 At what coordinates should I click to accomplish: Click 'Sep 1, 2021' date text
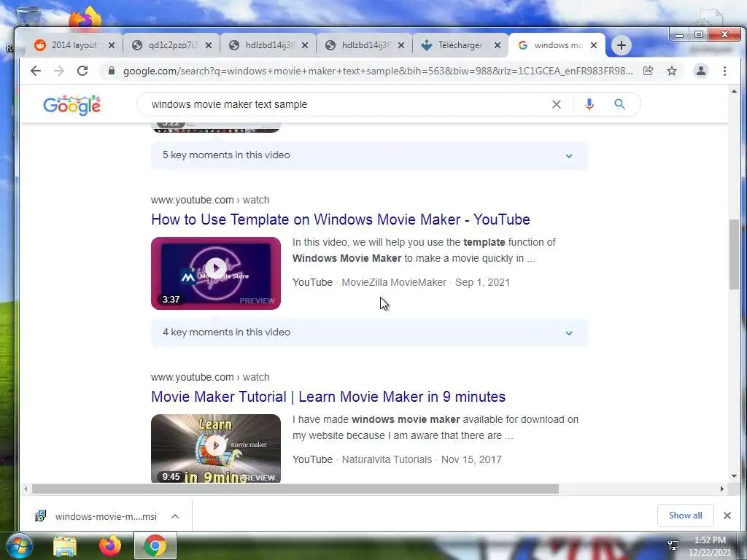(483, 282)
